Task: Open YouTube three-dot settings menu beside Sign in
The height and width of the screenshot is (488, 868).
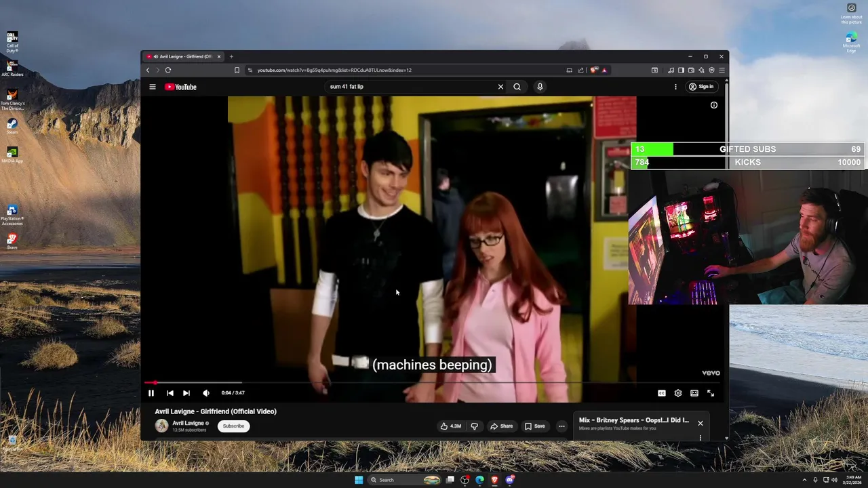Action: (675, 87)
